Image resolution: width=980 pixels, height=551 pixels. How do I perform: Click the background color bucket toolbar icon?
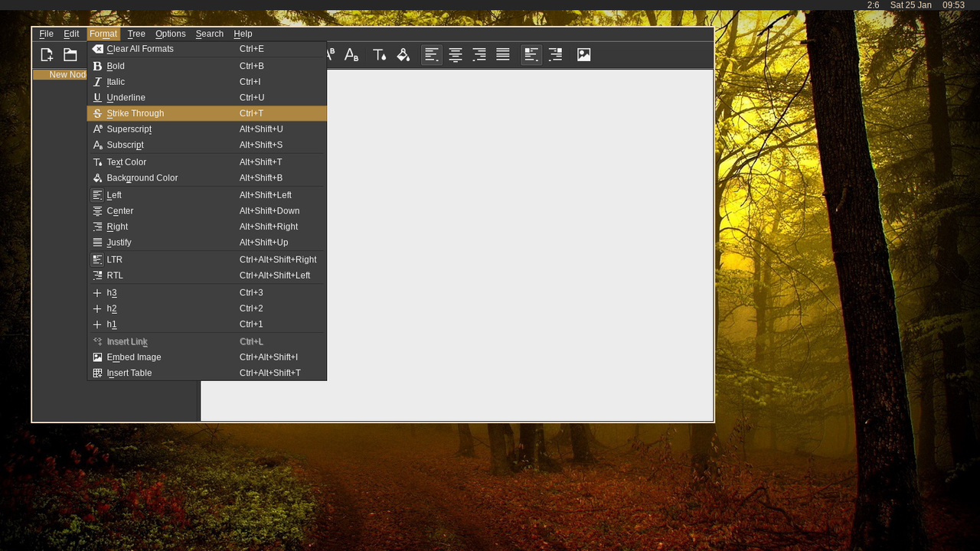pyautogui.click(x=403, y=54)
